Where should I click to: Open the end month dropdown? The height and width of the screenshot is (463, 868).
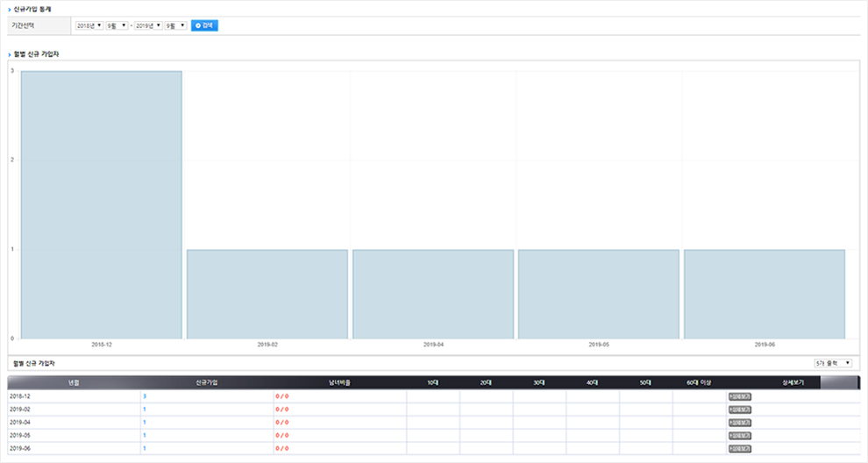click(x=176, y=25)
